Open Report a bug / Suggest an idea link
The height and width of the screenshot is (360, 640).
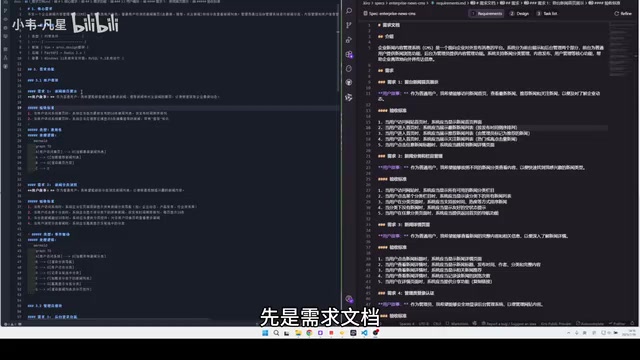[508, 324]
